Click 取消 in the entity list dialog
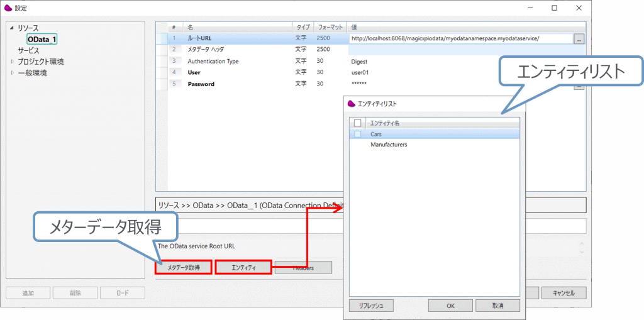Image resolution: width=644 pixels, height=320 pixels. point(497,306)
